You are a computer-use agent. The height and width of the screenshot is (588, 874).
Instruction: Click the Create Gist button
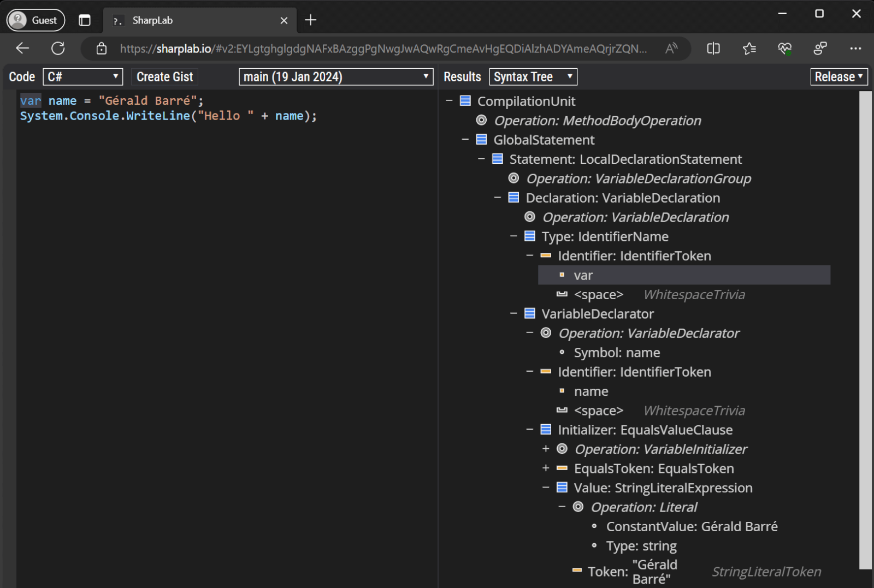coord(164,76)
